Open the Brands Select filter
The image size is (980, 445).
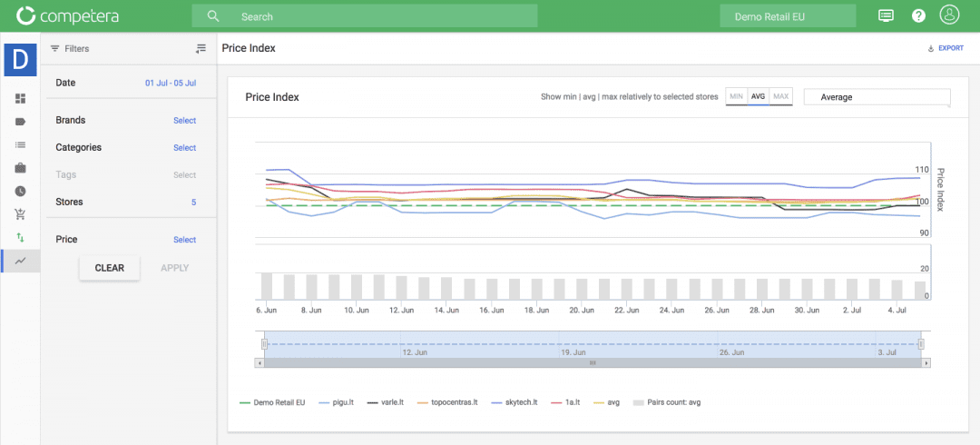184,120
